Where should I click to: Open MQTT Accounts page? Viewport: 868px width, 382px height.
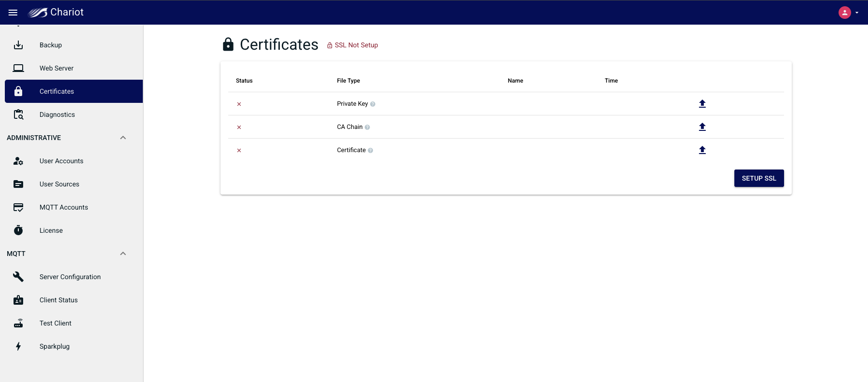pos(64,207)
